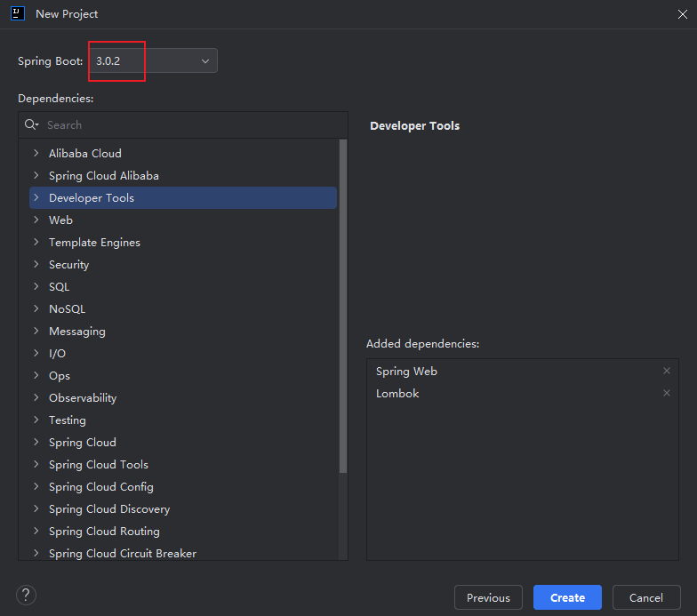This screenshot has height=616, width=697.
Task: Select the NoSQL row
Action: click(183, 309)
